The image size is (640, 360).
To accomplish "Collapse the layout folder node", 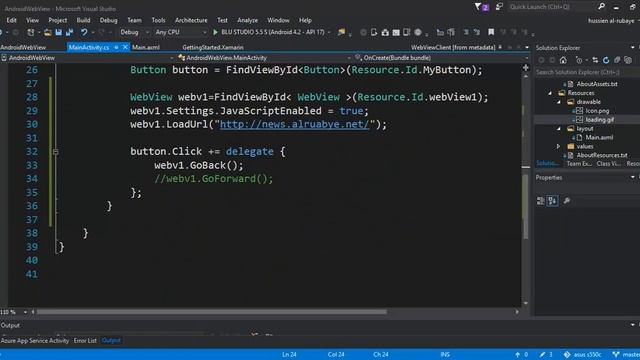I will pos(559,129).
